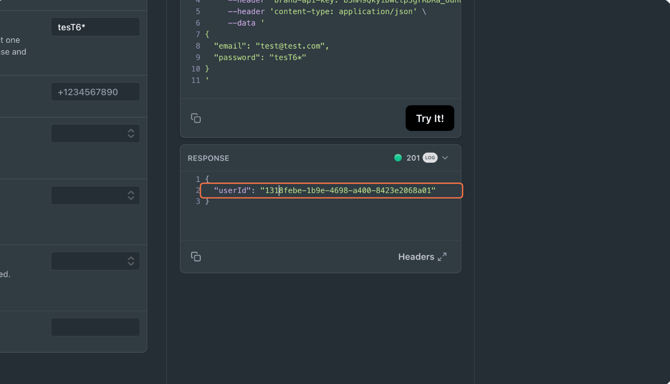This screenshot has width=670, height=384.
Task: Edit the password field containing tesT6*
Action: [x=95, y=27]
